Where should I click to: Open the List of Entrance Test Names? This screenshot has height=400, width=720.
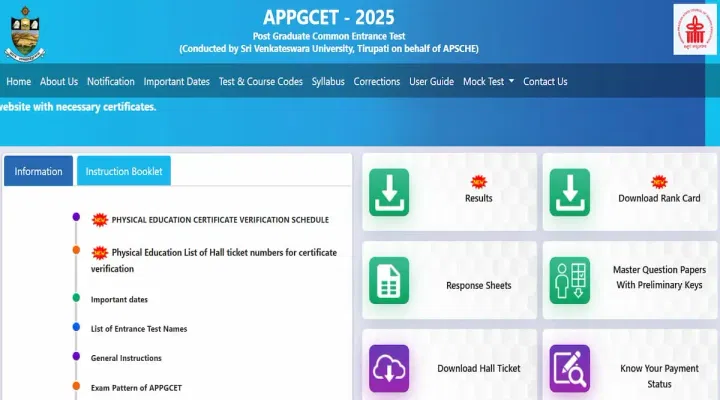(139, 328)
